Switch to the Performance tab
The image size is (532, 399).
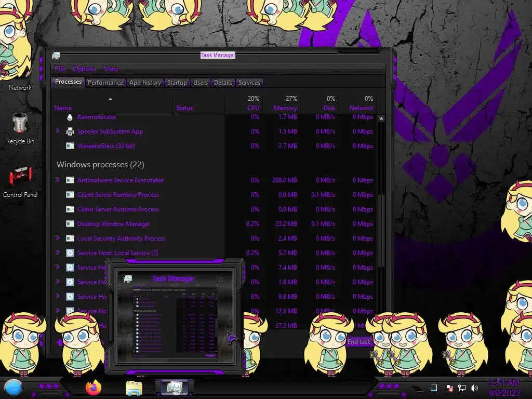tap(105, 83)
